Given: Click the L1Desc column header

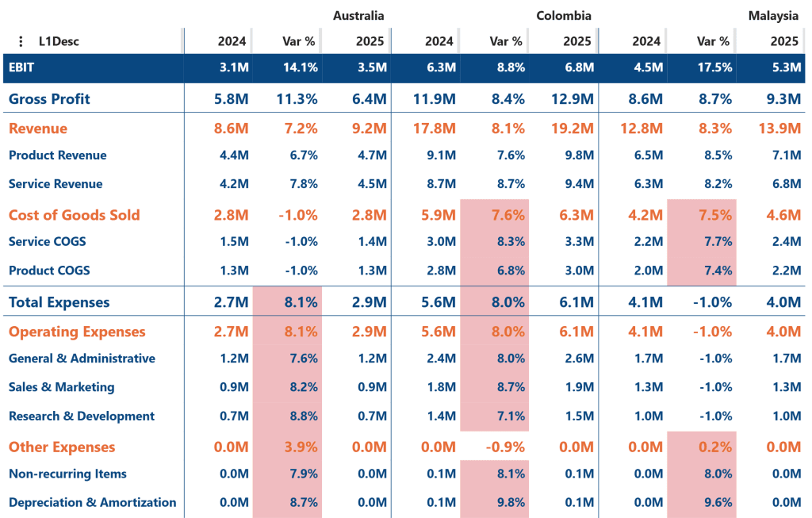Looking at the screenshot, I should [x=59, y=41].
